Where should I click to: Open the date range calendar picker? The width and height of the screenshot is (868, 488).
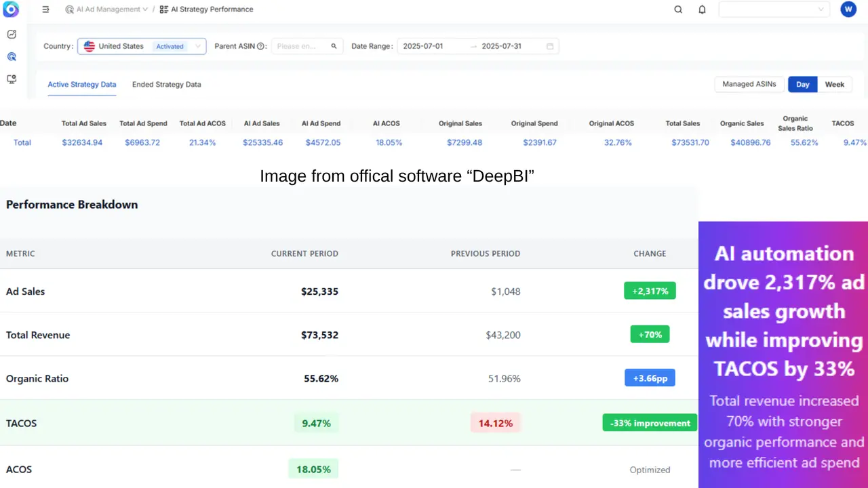[550, 46]
